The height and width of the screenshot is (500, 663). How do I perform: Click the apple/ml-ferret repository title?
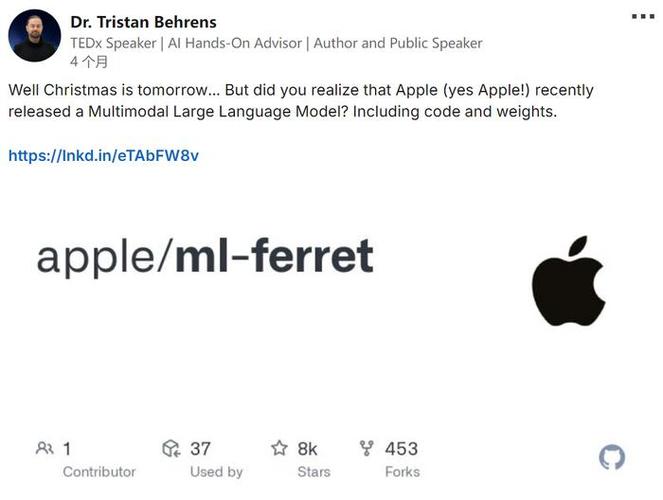(x=205, y=256)
